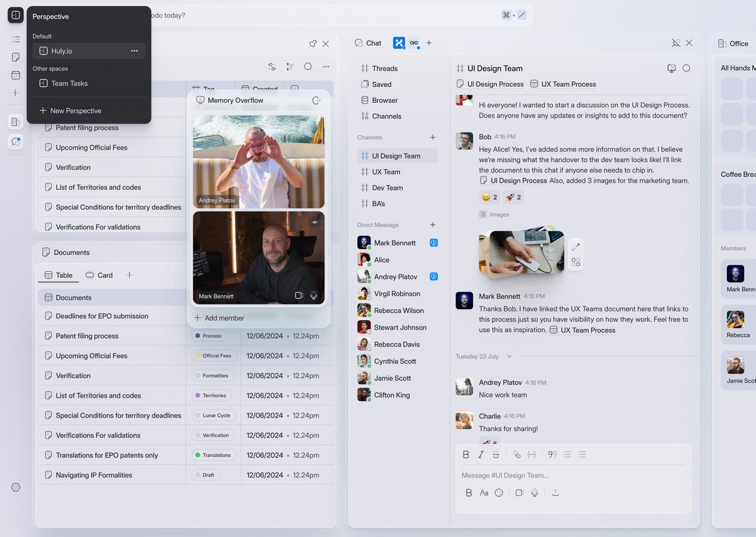Click the Perspective layout icon in sidebar

click(16, 15)
